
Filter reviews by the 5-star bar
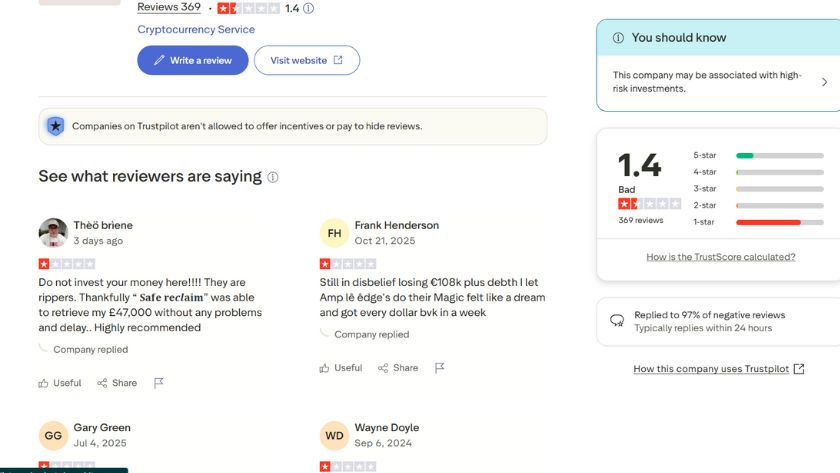coord(780,156)
